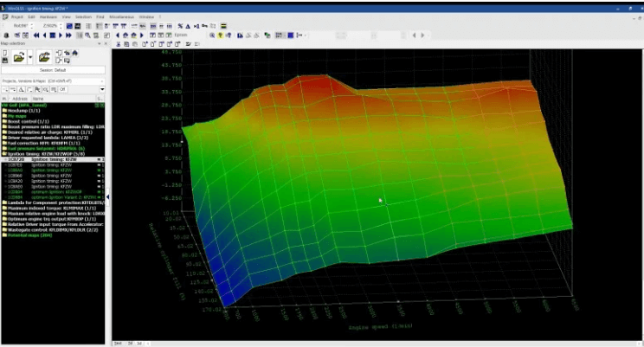Toggle the Off filter button
644x347 pixels.
point(62,89)
